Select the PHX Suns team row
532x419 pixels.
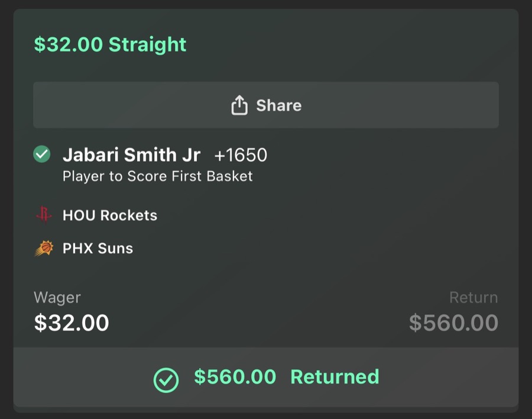(x=98, y=248)
